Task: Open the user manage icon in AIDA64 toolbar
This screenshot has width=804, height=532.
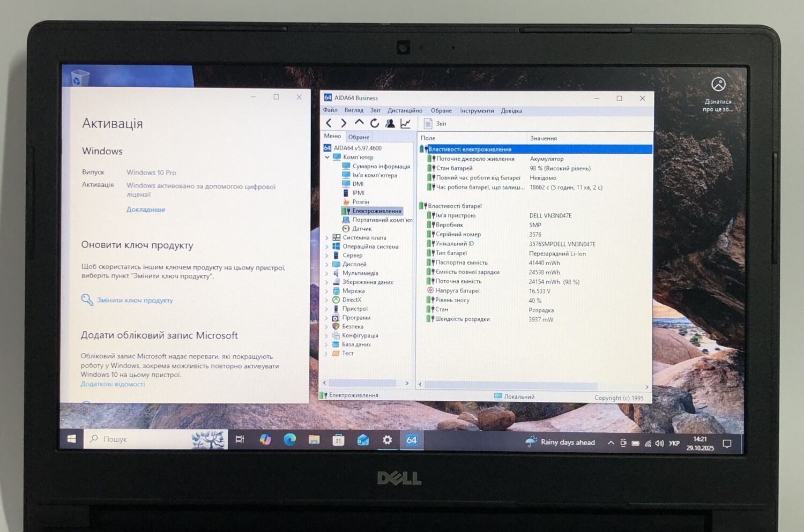Action: [390, 123]
